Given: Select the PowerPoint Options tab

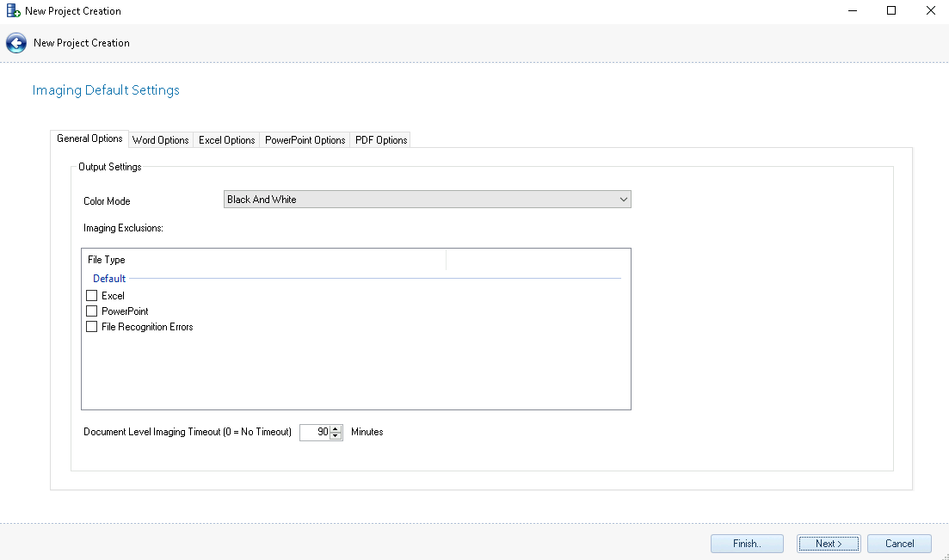Looking at the screenshot, I should (305, 140).
